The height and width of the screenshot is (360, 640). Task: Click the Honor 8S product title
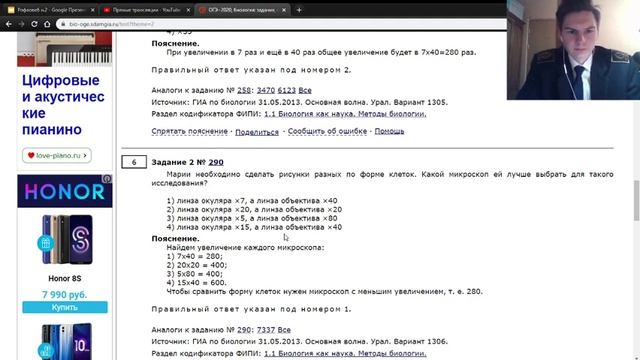point(64,279)
